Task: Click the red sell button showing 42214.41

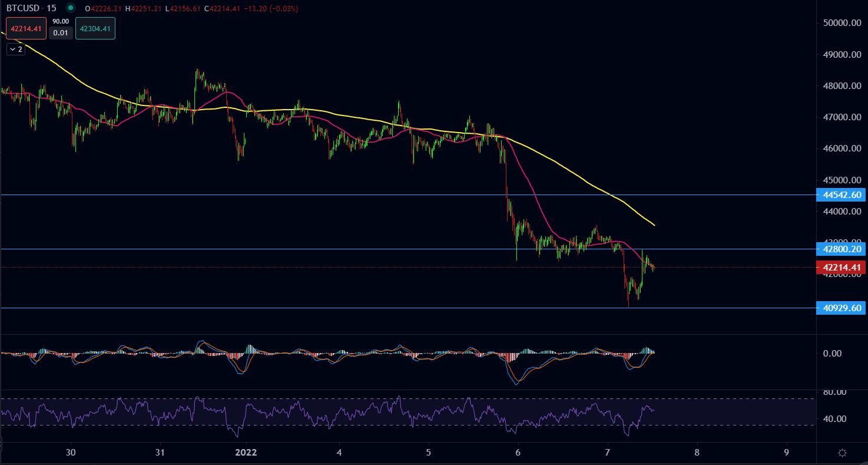Action: 25,28
